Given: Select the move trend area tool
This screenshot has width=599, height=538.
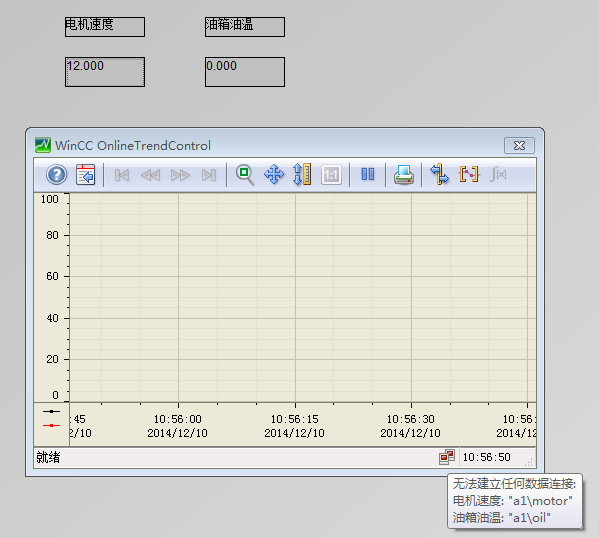Looking at the screenshot, I should 274,175.
